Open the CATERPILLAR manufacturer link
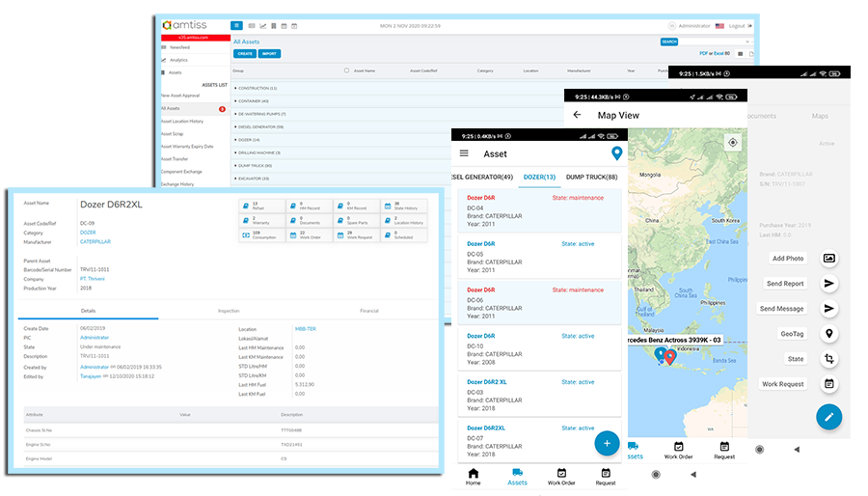The height and width of the screenshot is (496, 868). (95, 240)
